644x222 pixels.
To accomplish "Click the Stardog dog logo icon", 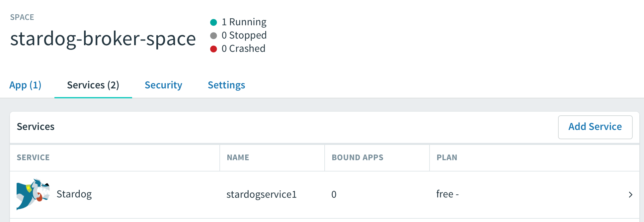I will tap(33, 194).
